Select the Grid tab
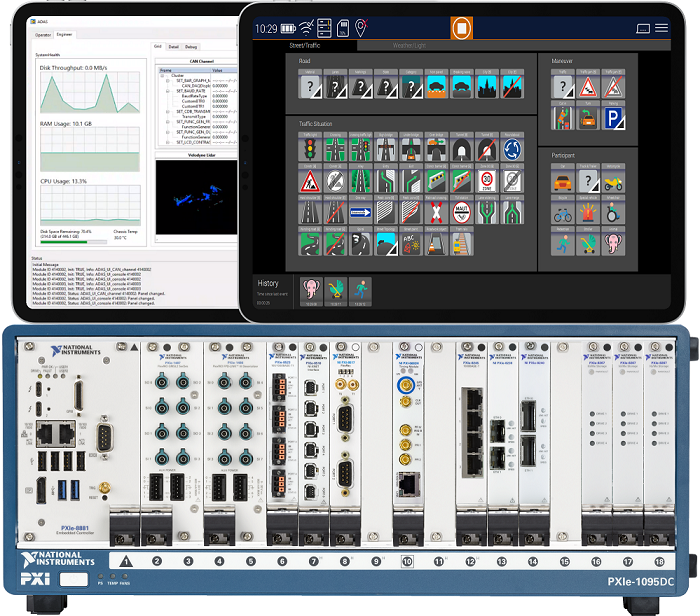The height and width of the screenshot is (616, 700). coord(158,46)
